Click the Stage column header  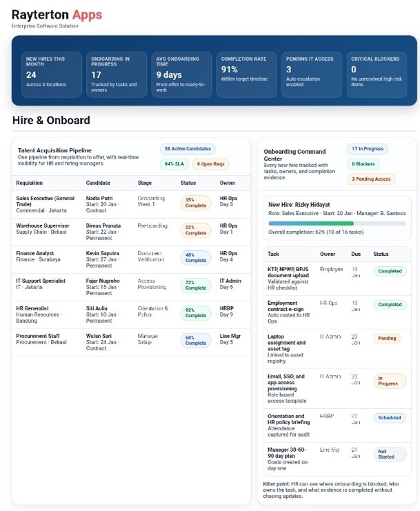coord(144,183)
